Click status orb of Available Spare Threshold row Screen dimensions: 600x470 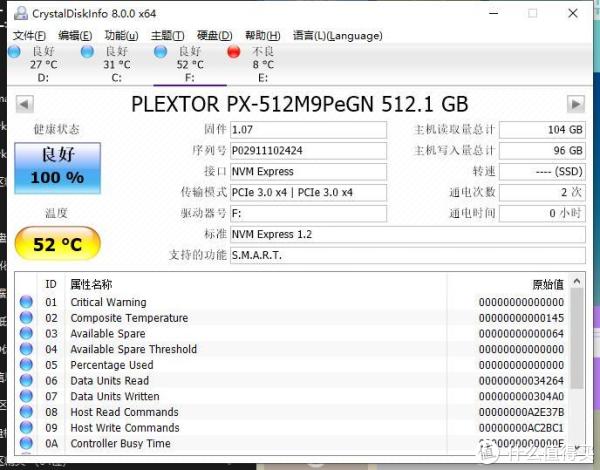[26, 349]
